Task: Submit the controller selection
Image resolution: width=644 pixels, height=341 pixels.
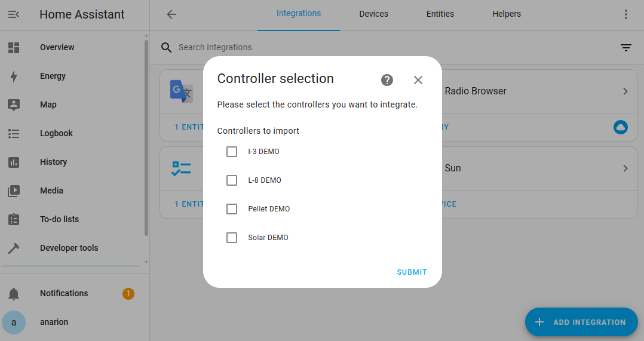Action: tap(412, 272)
